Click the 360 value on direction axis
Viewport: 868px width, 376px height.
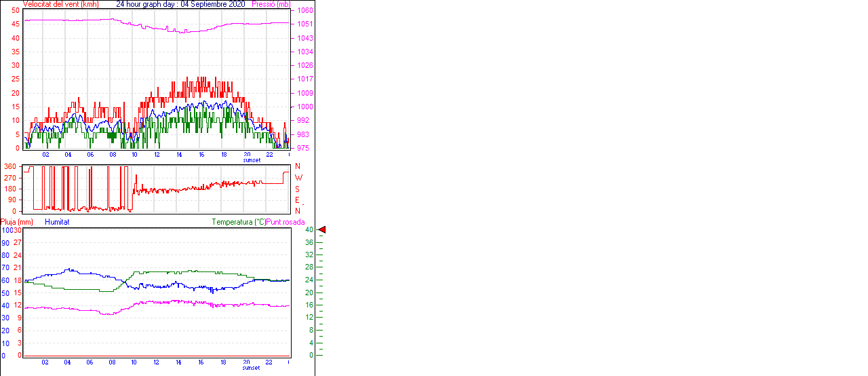[9, 166]
